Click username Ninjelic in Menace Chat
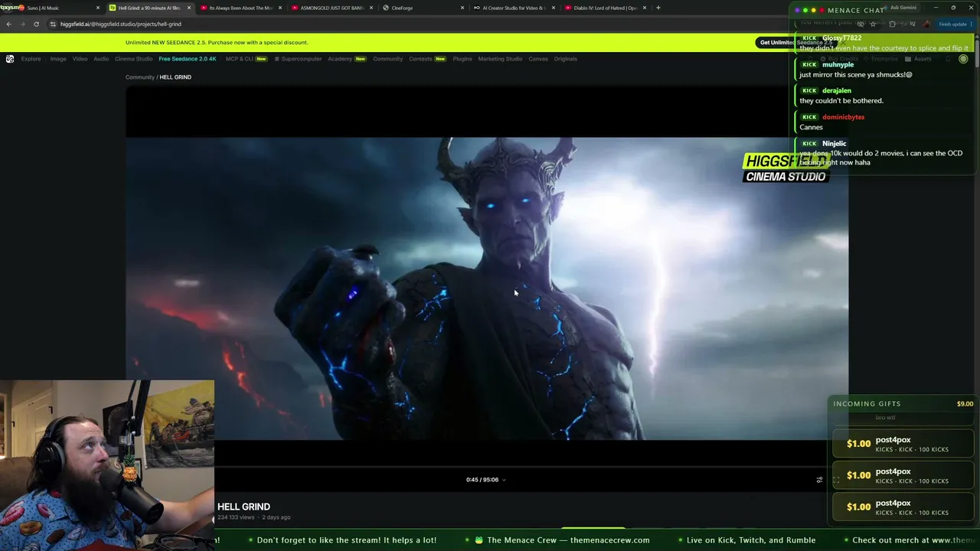The image size is (980, 551). click(x=835, y=144)
